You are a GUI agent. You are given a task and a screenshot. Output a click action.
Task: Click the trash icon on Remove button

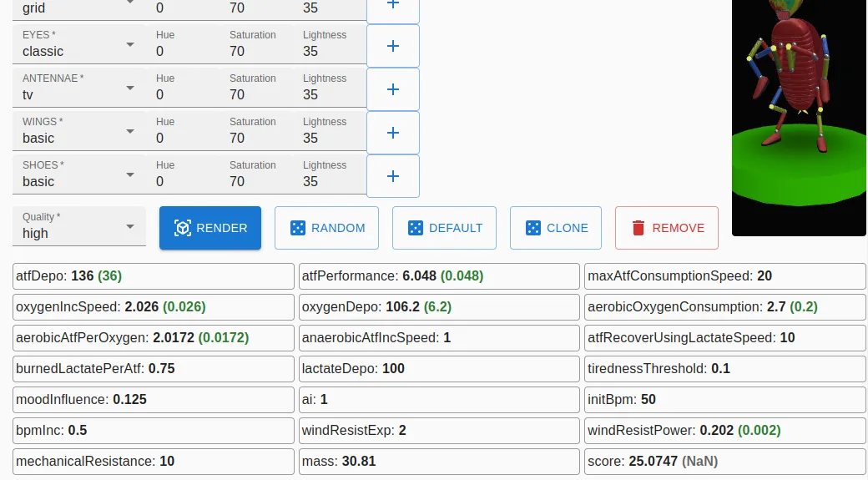pyautogui.click(x=638, y=228)
